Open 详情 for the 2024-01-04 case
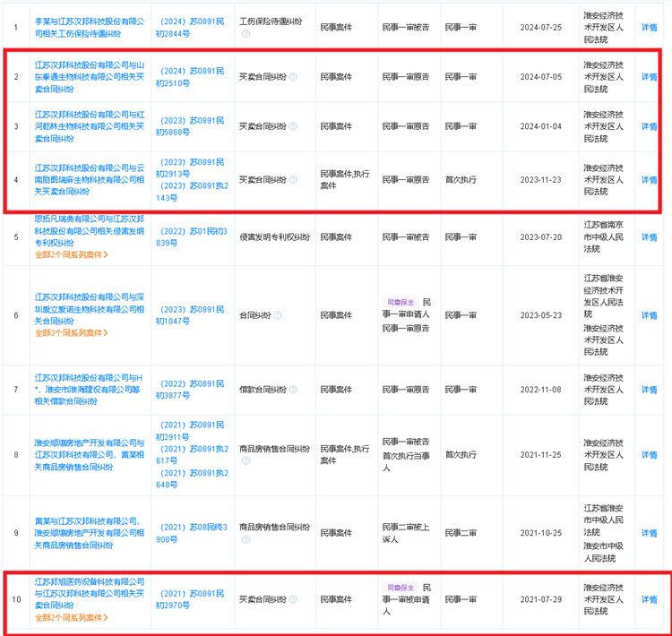672x636 pixels. tap(649, 126)
